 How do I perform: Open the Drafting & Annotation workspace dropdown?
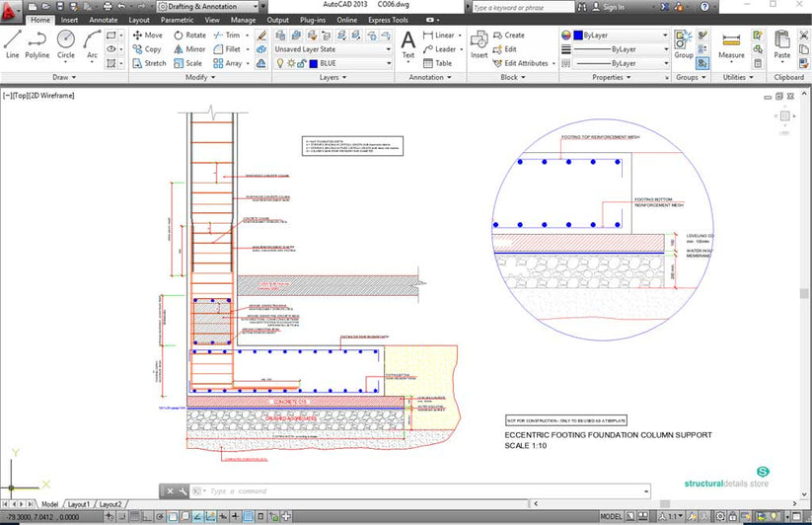tap(207, 7)
